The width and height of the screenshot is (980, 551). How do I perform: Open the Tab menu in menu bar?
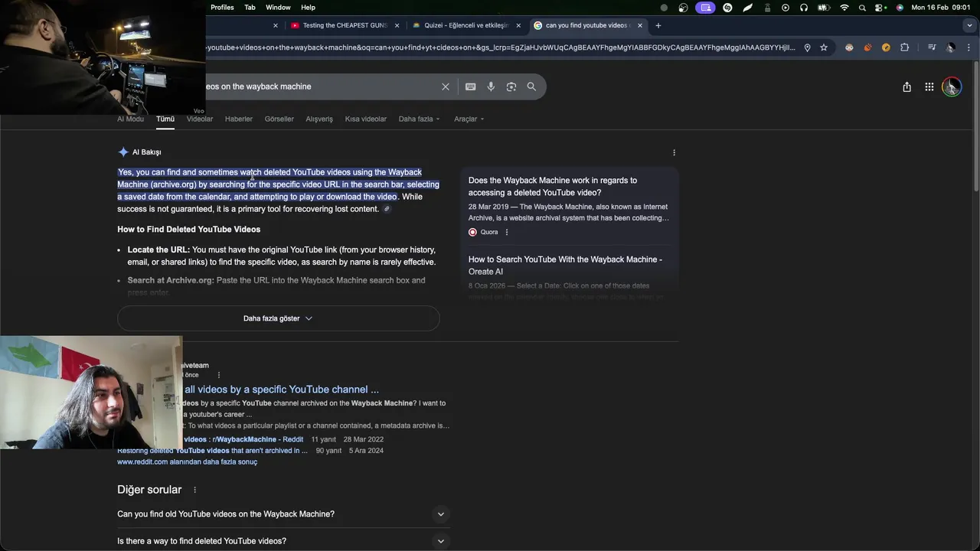(x=250, y=7)
